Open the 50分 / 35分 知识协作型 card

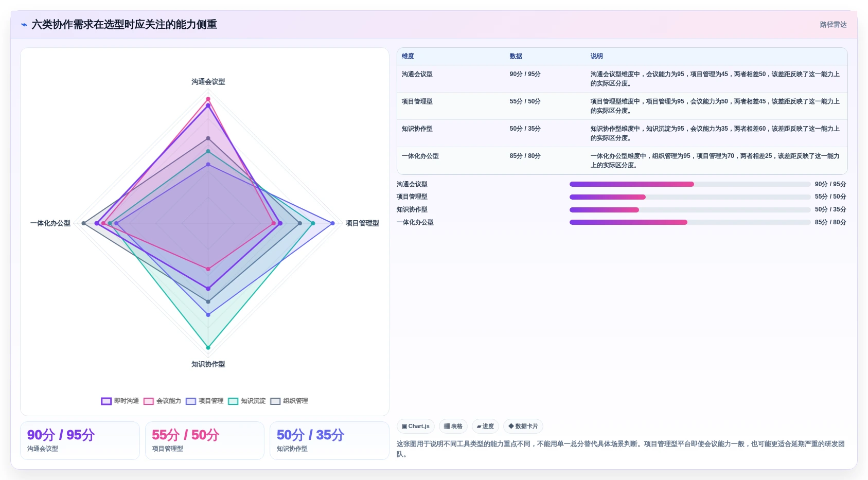pyautogui.click(x=329, y=441)
